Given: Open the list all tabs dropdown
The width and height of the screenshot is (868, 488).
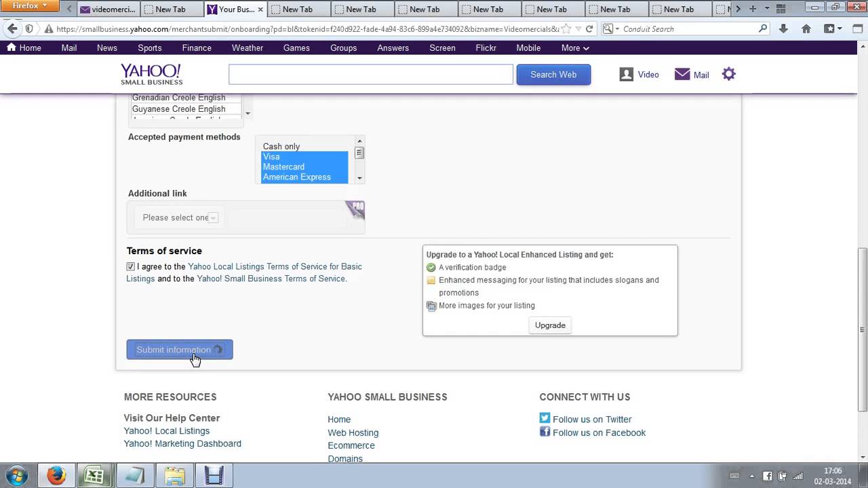Looking at the screenshot, I should [x=767, y=9].
